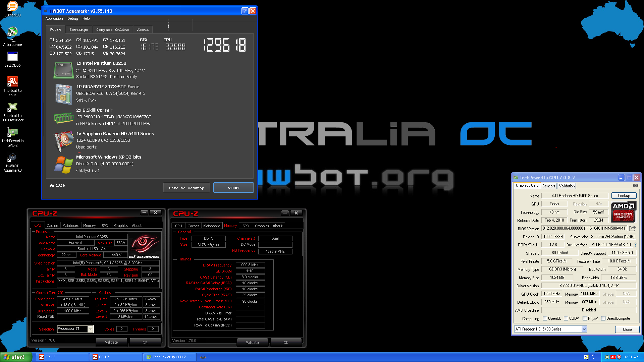This screenshot has width=644, height=362.
Task: Open the TechPowerUp GPU-Z desktop icon
Action: point(12,137)
